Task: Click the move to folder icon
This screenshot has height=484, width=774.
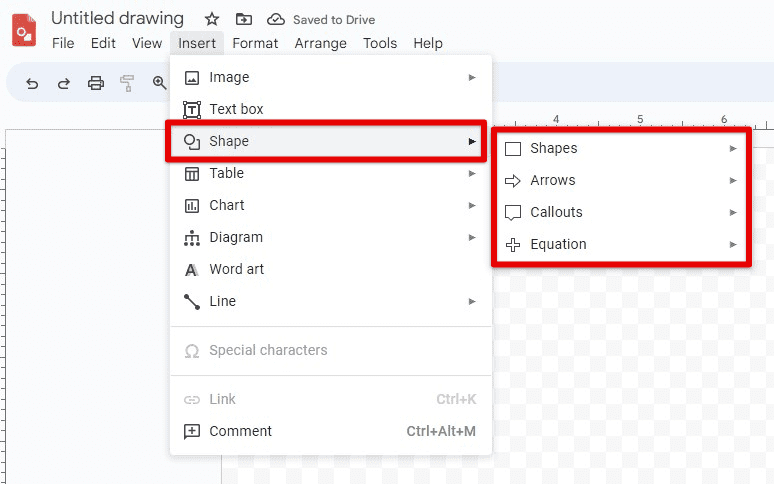Action: (244, 20)
